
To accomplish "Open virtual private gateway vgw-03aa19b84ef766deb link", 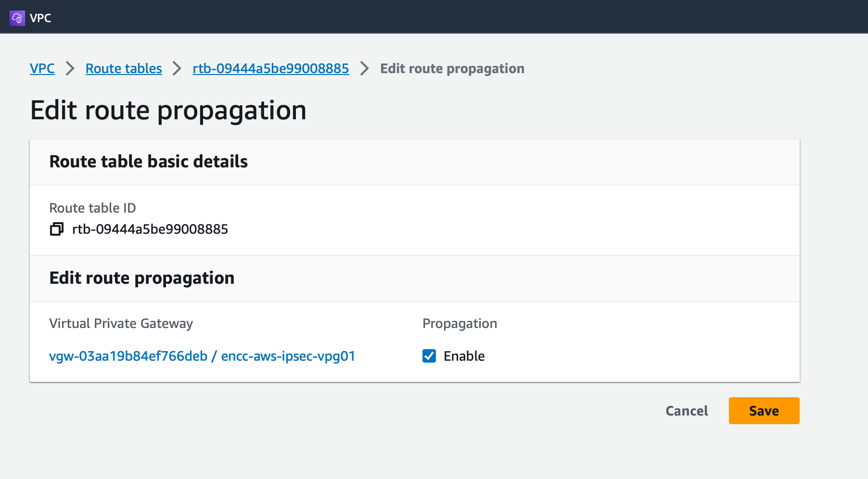I will point(202,356).
